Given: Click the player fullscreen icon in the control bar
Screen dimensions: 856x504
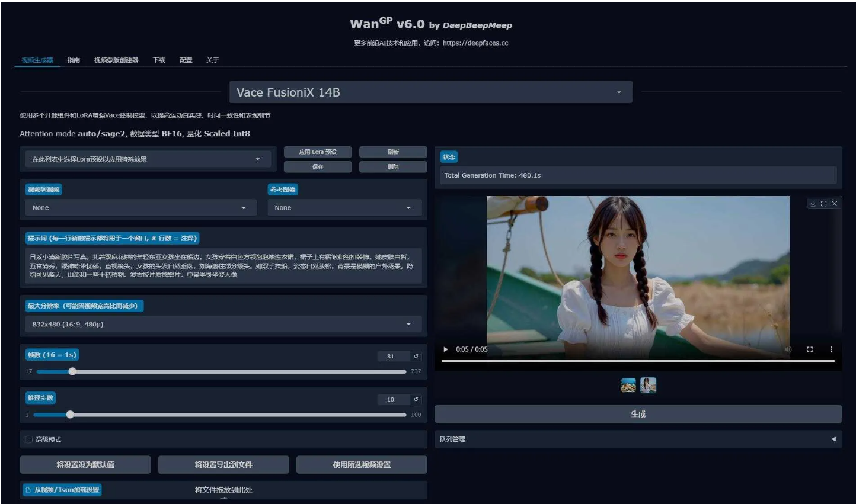Looking at the screenshot, I should 810,349.
